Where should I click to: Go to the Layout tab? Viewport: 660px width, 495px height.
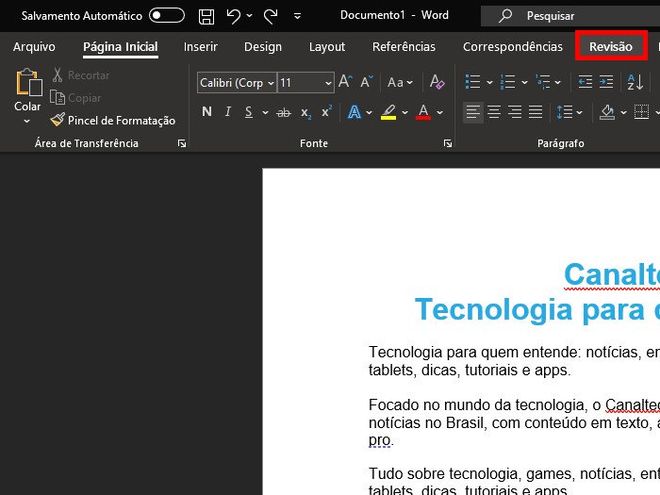[327, 47]
